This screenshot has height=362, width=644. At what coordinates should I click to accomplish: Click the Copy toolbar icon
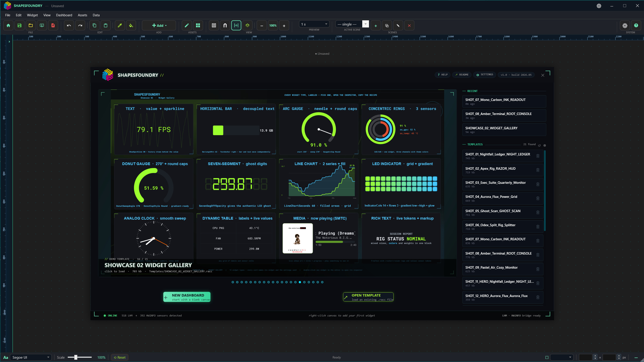[x=95, y=25]
